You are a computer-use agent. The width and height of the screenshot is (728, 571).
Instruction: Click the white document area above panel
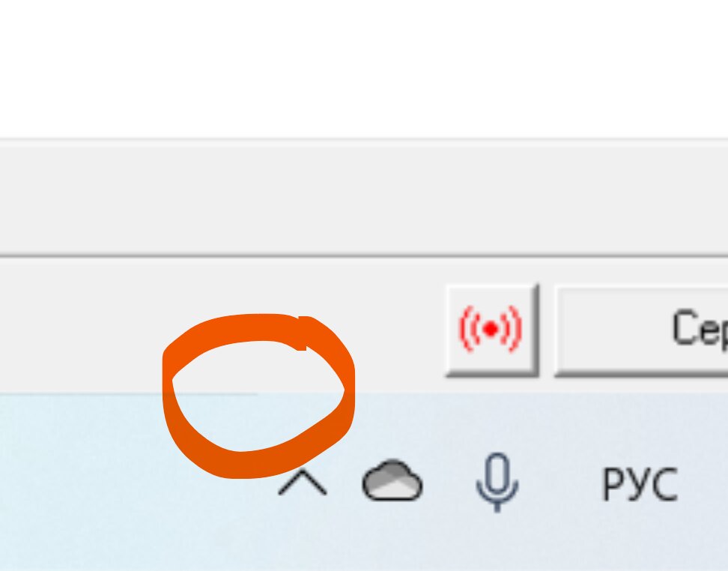(x=364, y=69)
